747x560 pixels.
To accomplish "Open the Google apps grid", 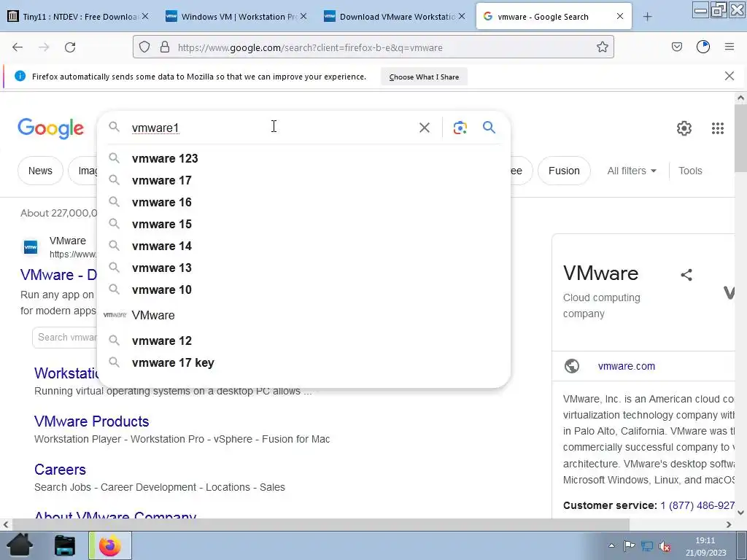I will pos(718,128).
